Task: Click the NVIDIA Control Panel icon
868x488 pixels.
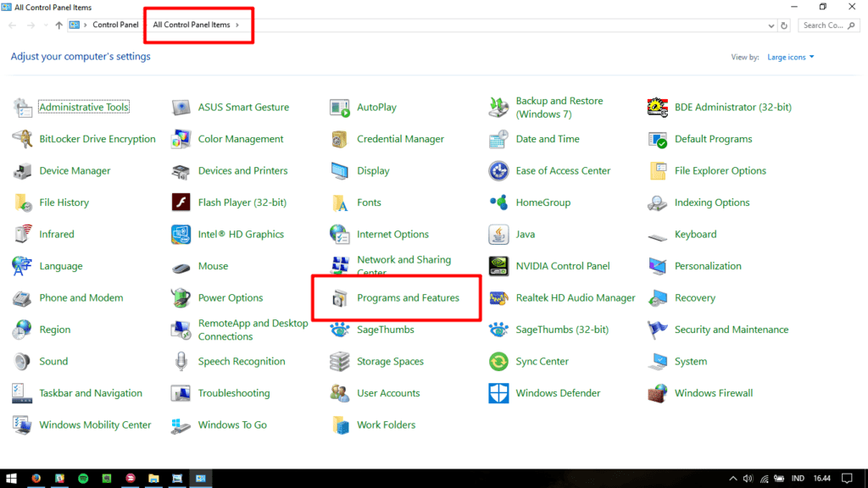Action: pos(498,266)
